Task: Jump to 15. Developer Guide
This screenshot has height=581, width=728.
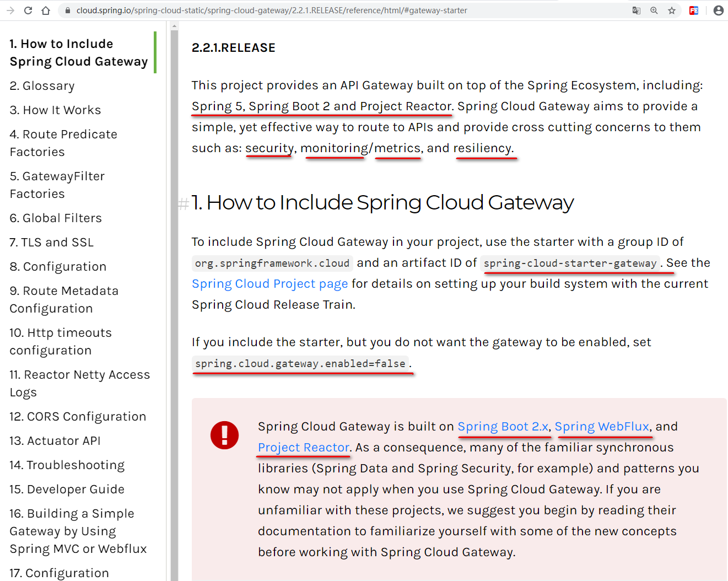Action: click(67, 489)
